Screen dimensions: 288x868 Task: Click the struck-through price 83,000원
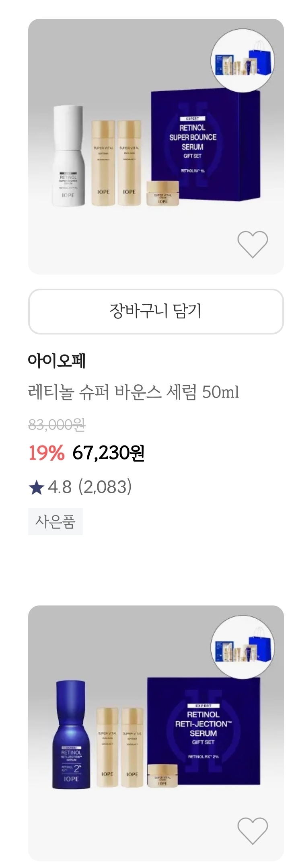(57, 425)
